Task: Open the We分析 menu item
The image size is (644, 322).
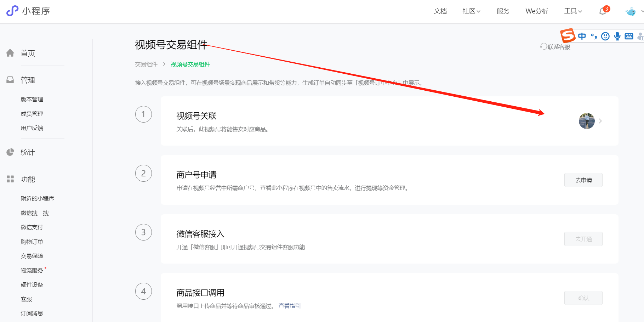Action: coord(537,11)
